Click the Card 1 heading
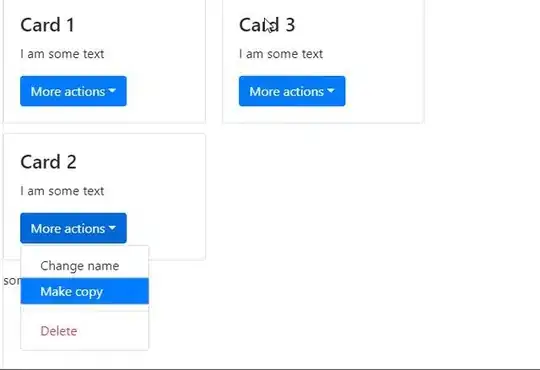 point(47,25)
